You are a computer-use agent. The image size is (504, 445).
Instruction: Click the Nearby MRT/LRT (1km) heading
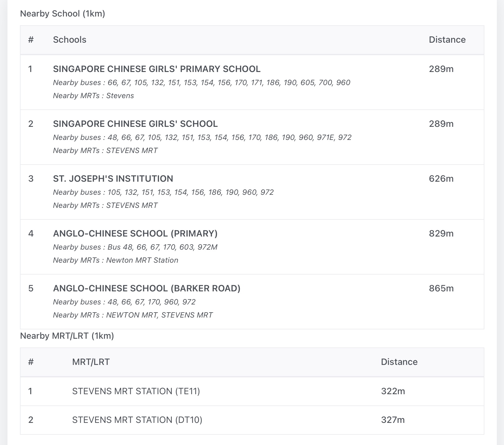pyautogui.click(x=67, y=336)
